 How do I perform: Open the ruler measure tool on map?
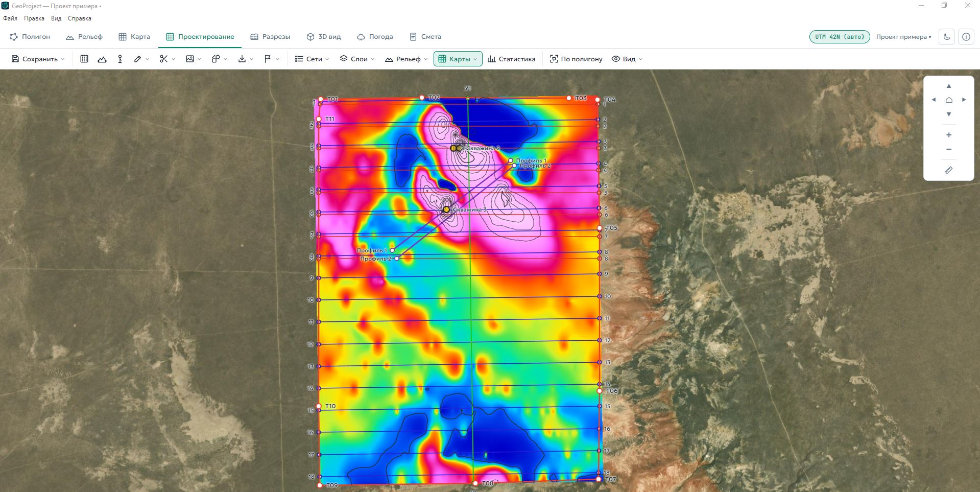click(949, 170)
